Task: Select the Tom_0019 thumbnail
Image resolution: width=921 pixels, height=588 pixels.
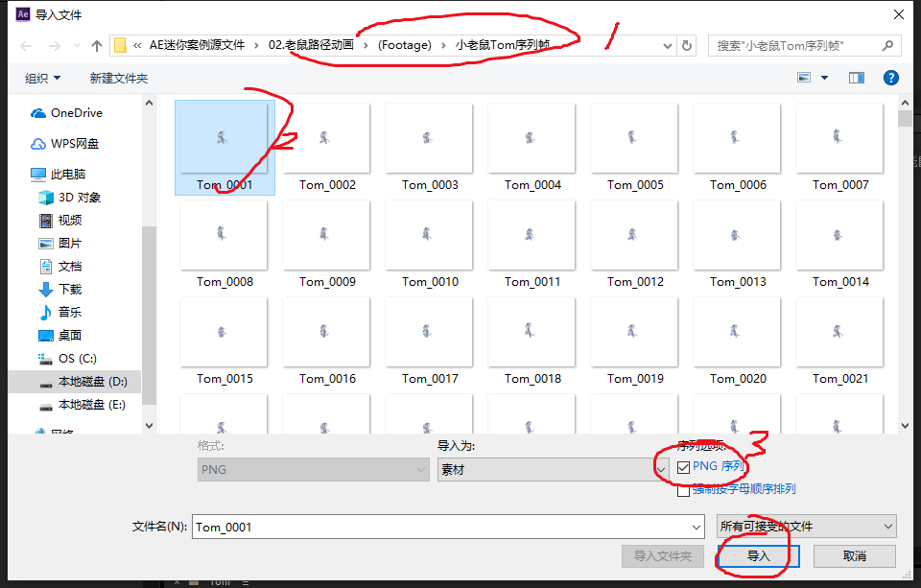Action: tap(634, 341)
